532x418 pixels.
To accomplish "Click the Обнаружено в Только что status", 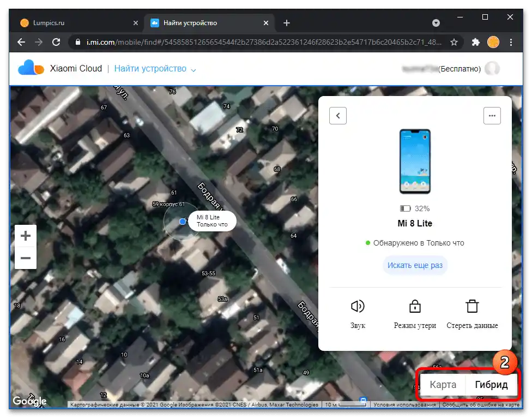I will [x=415, y=243].
